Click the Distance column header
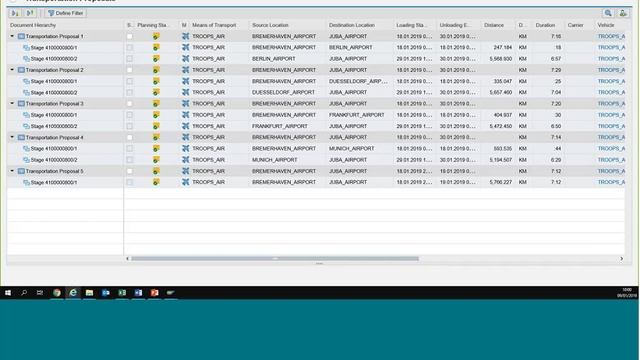Image resolution: width=640 pixels, height=360 pixels. (x=494, y=25)
